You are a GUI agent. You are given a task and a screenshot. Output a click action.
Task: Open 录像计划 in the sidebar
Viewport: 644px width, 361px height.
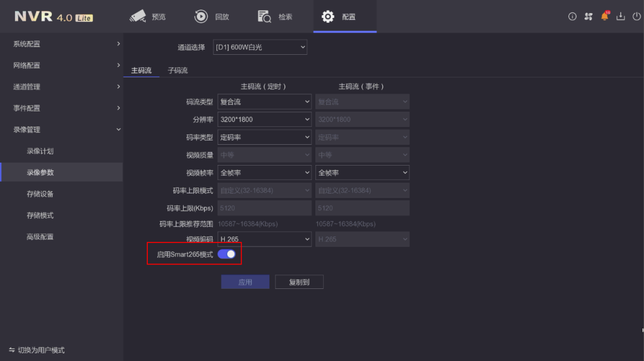[40, 151]
